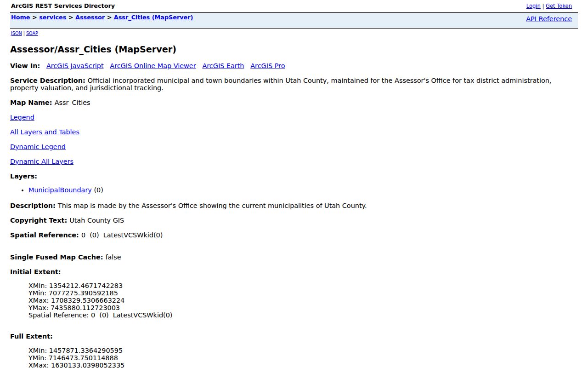Open in ArcGIS Online Map Viewer
Screen dimensions: 588x368
pyautogui.click(x=153, y=66)
